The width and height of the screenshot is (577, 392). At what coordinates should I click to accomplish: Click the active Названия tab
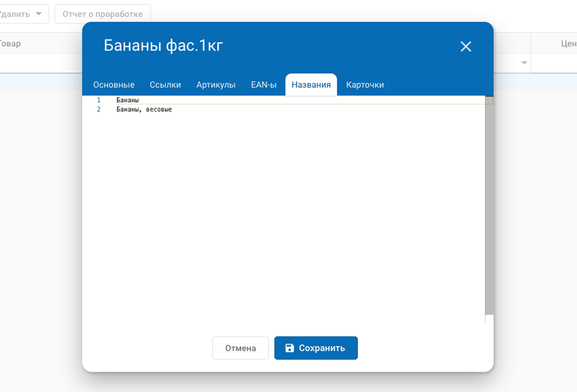[311, 85]
